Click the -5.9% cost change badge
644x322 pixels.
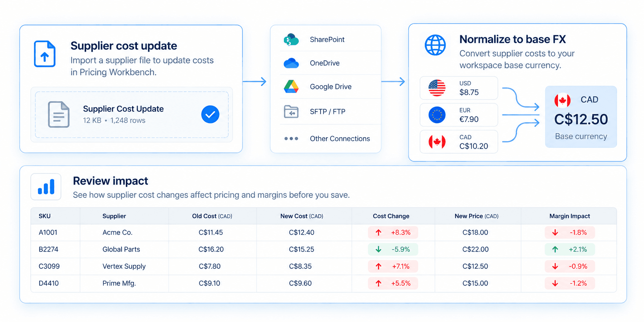(393, 249)
